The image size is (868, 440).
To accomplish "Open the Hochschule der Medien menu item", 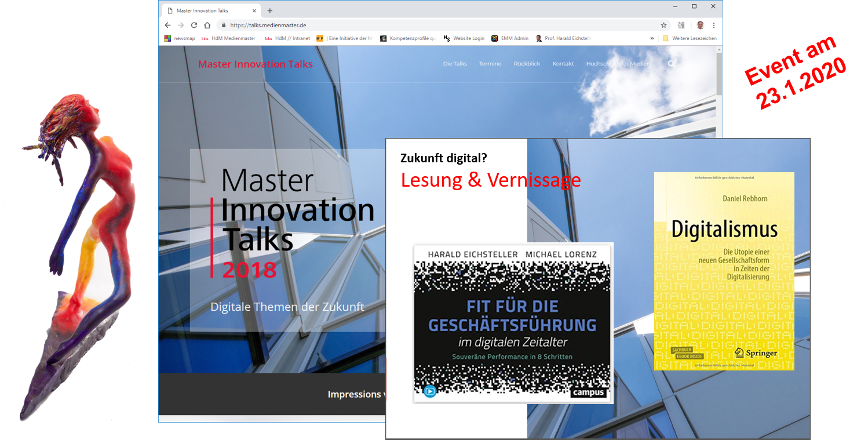I will point(618,64).
